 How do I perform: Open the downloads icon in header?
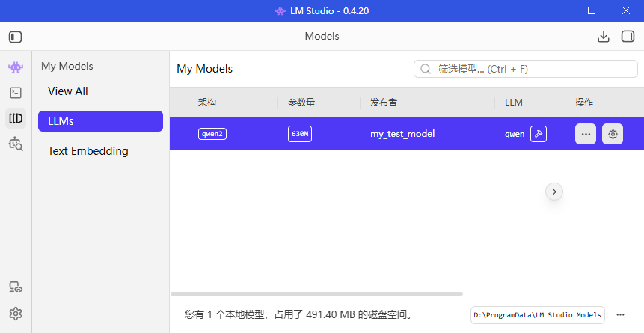coord(603,37)
